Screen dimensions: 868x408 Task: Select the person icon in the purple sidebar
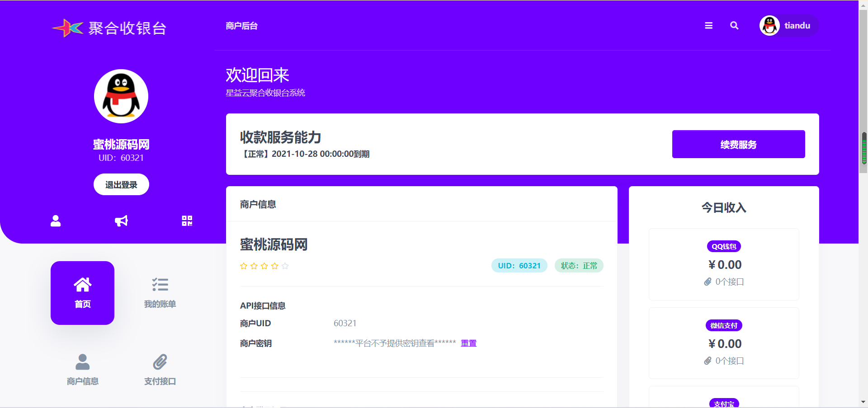[x=55, y=221]
